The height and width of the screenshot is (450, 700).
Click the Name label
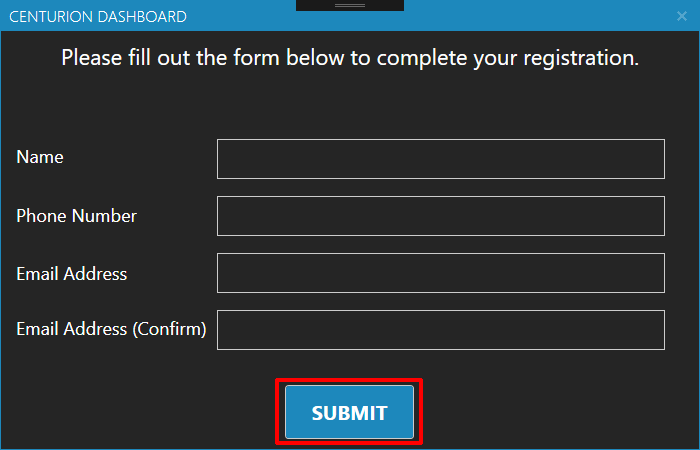(x=40, y=157)
